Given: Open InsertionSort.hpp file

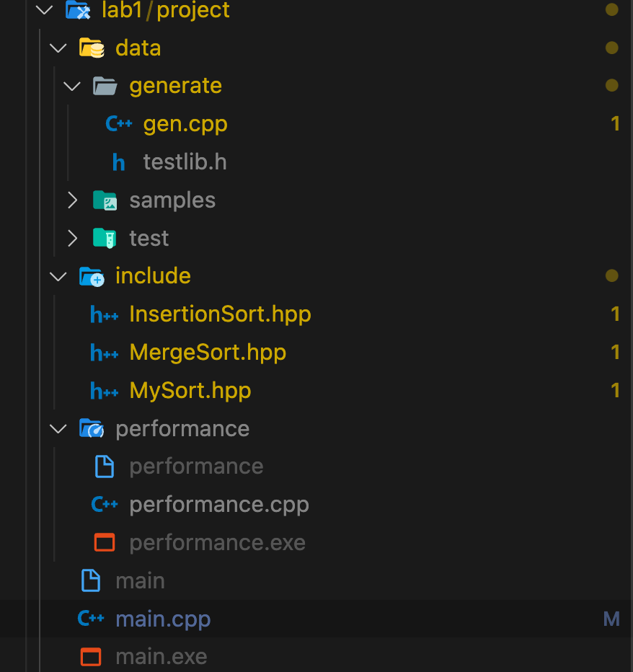Looking at the screenshot, I should click(220, 314).
